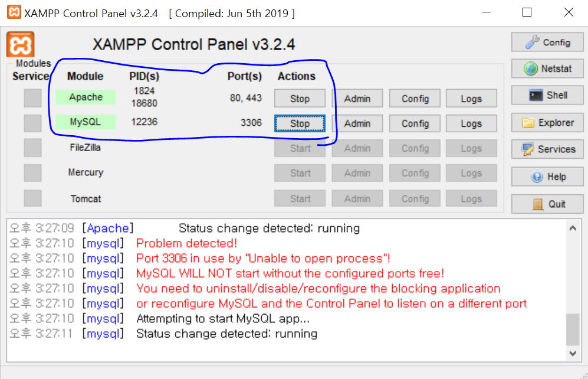588x379 pixels.
Task: Start the Tomcat module
Action: point(300,198)
